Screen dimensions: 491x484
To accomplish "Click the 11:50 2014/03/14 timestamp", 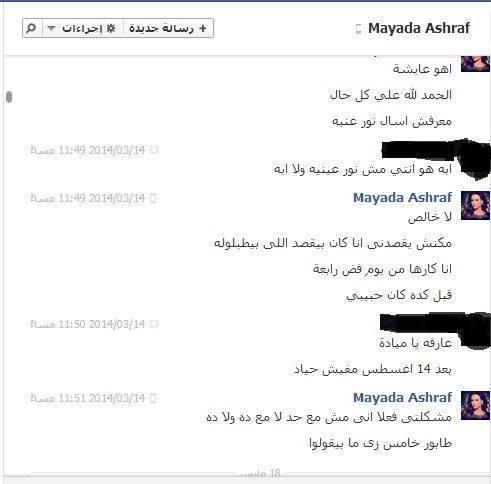I will coord(88,324).
